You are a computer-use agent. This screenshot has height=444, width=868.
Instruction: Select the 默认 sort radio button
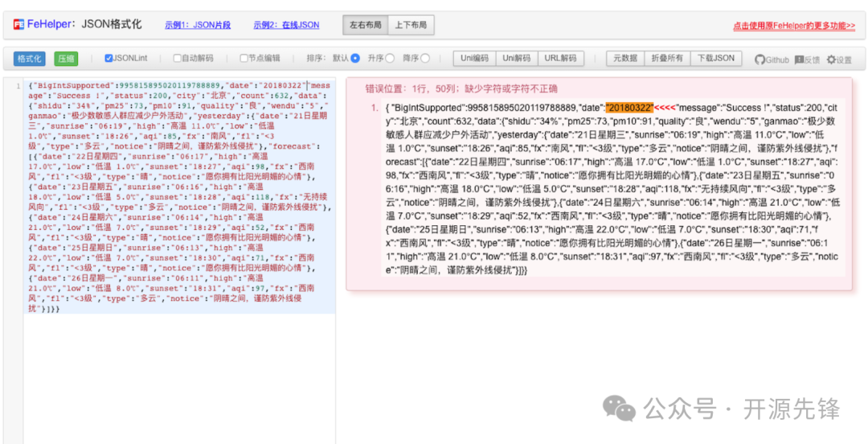355,58
